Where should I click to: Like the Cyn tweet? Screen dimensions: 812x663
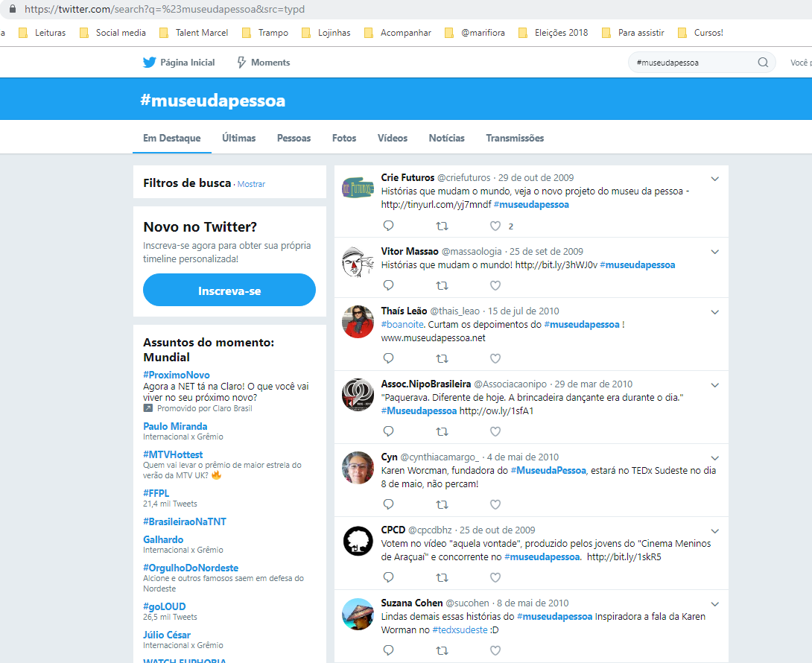tap(495, 504)
